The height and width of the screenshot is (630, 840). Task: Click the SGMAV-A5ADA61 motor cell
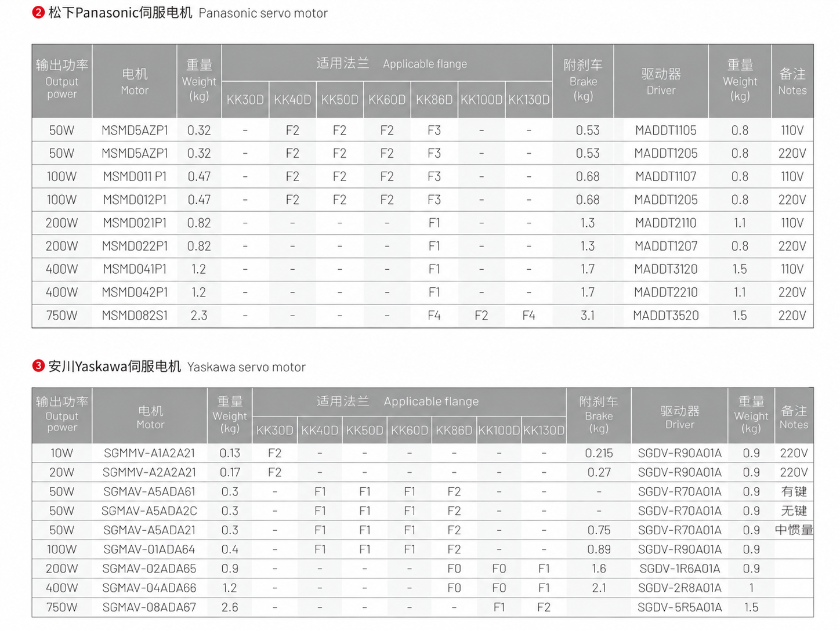tap(150, 491)
